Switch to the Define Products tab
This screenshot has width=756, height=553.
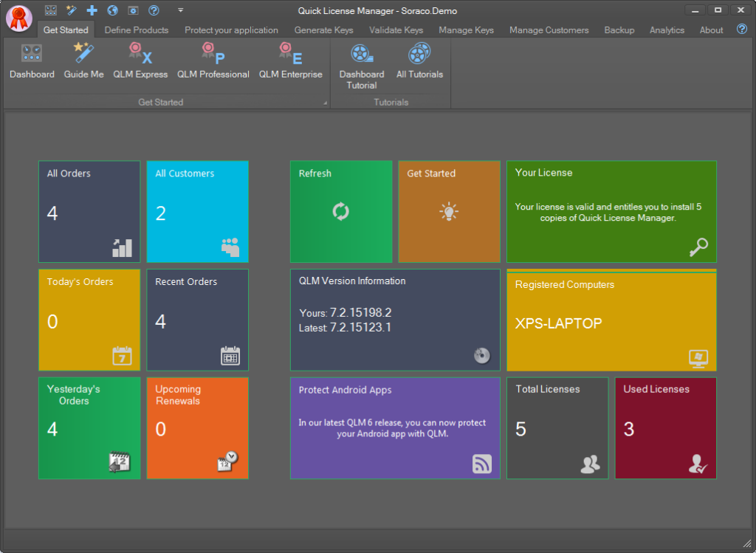(137, 30)
